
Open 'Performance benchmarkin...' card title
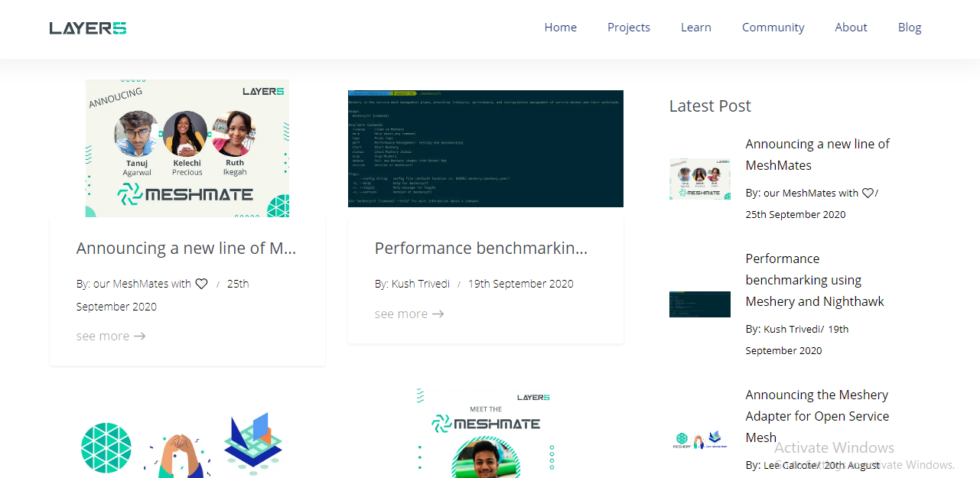[x=481, y=249]
